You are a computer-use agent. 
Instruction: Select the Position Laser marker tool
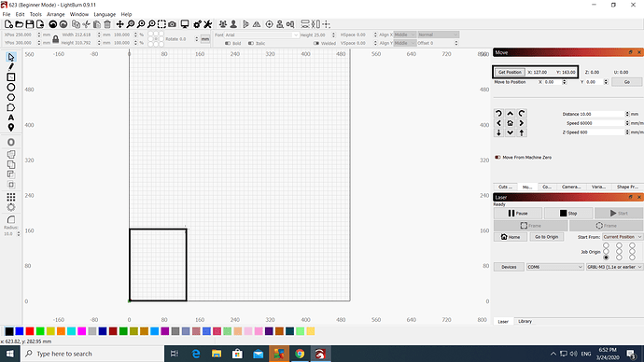[11, 128]
